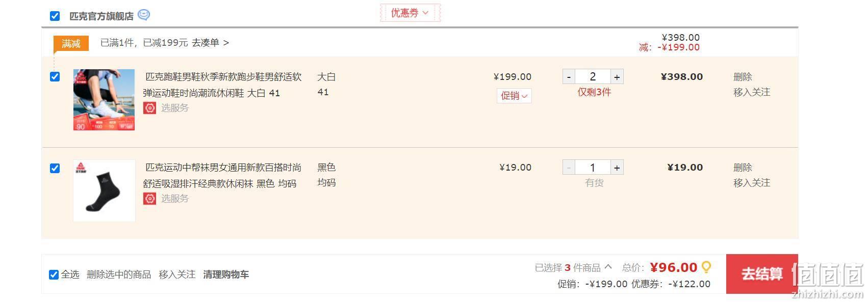
Task: Click the 选服务 icon under black socks
Action: pos(149,199)
